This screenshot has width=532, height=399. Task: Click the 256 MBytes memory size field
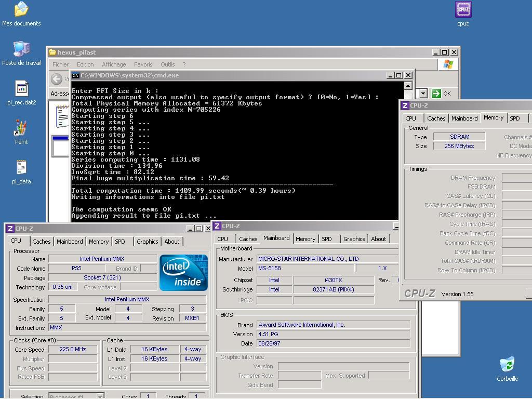[x=459, y=146]
